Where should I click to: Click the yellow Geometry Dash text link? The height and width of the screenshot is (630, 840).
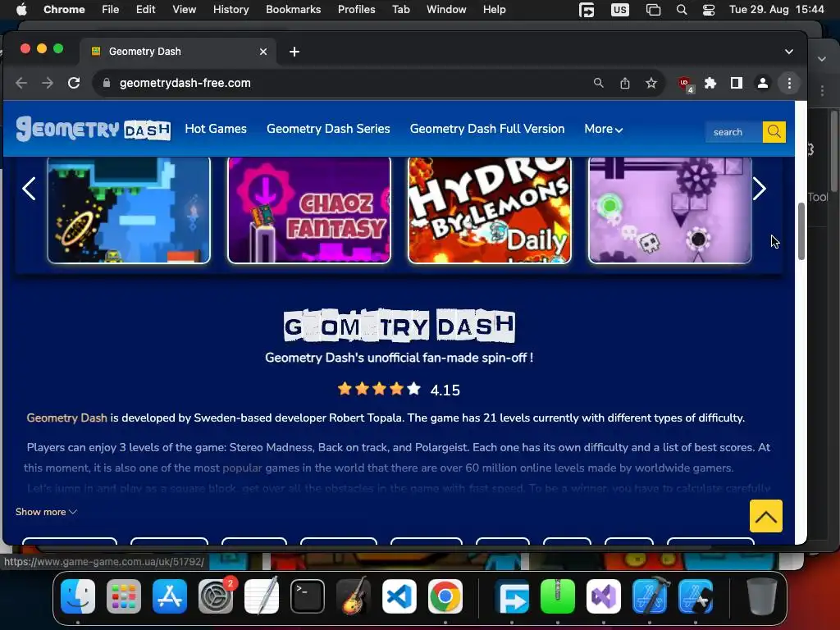pos(67,418)
